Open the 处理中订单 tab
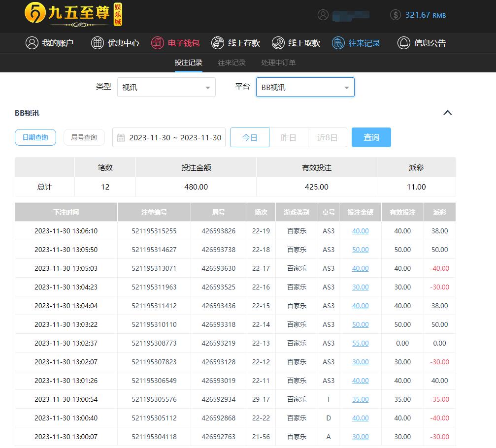This screenshot has width=496, height=448. [x=278, y=63]
